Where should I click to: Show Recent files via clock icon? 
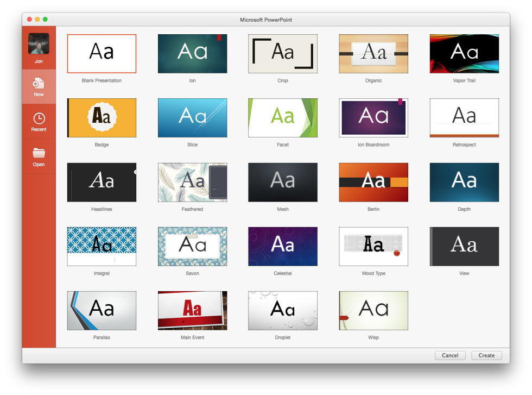[39, 118]
